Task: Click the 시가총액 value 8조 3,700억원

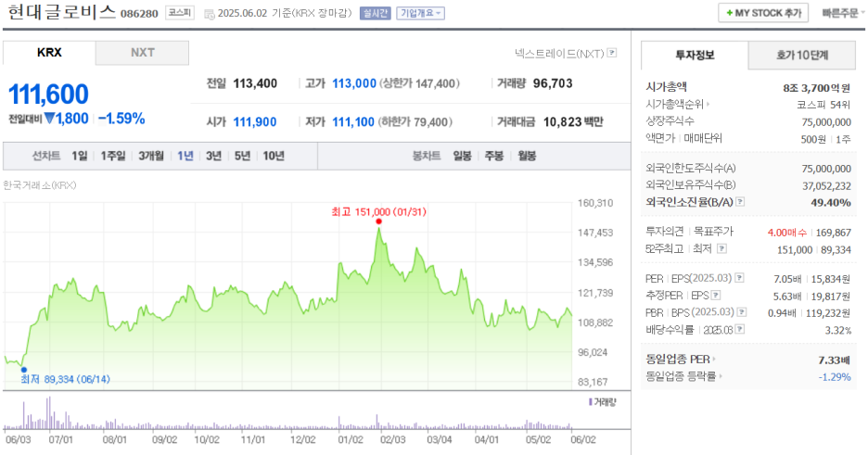Action: coord(816,88)
